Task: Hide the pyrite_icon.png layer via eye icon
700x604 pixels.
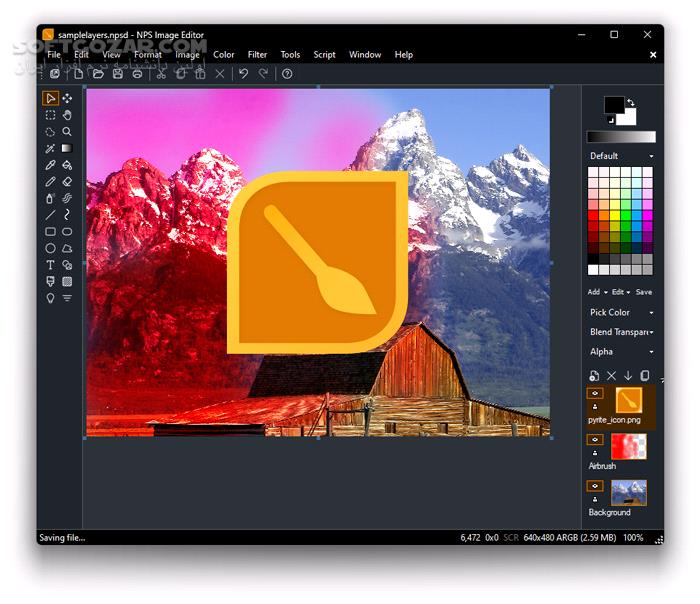Action: coord(595,394)
